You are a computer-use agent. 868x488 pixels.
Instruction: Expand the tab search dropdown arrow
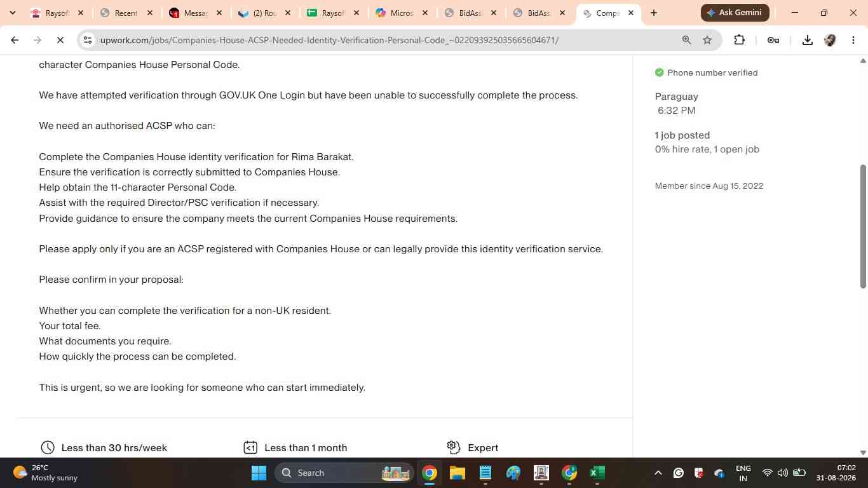click(x=13, y=13)
